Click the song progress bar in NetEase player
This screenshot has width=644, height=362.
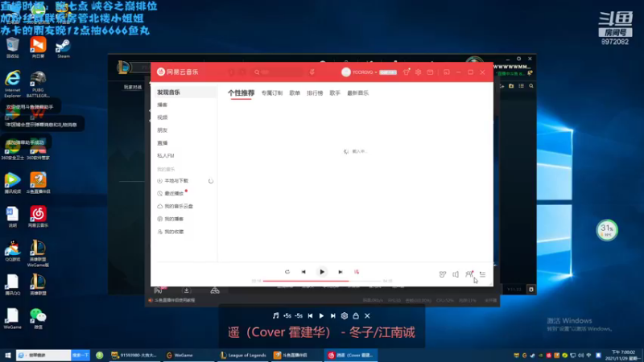(321, 281)
